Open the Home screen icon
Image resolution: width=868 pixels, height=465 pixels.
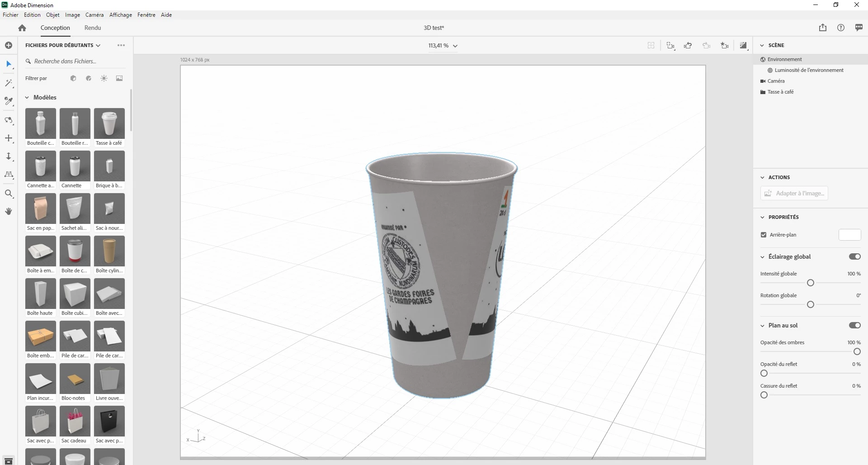(22, 28)
